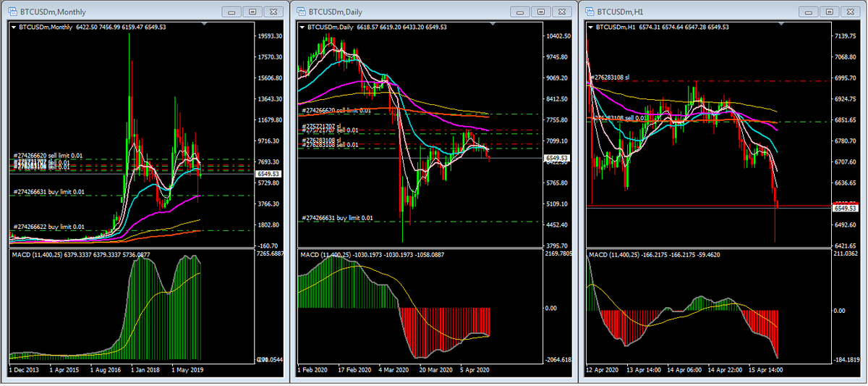The image size is (868, 386).
Task: Close the BTCUSDm,H1 chart window
Action: point(852,12)
